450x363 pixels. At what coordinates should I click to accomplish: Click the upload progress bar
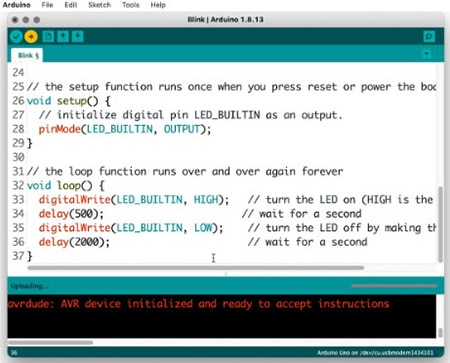394,286
